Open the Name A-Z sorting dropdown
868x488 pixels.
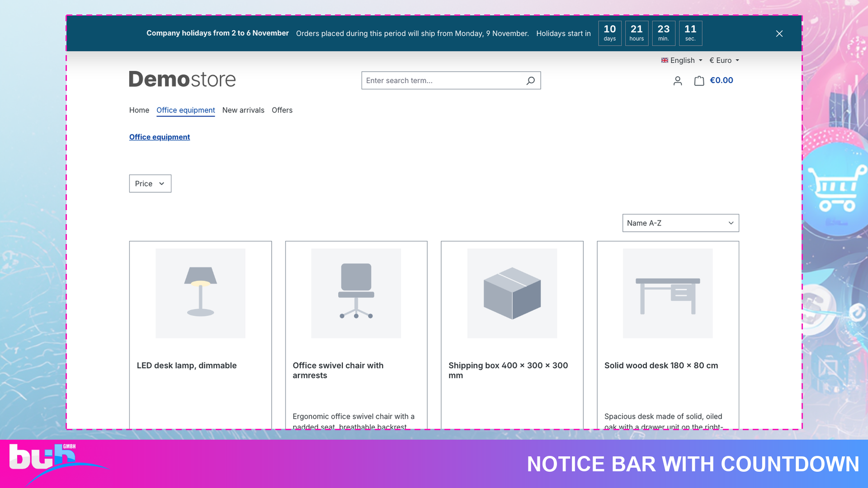click(680, 223)
